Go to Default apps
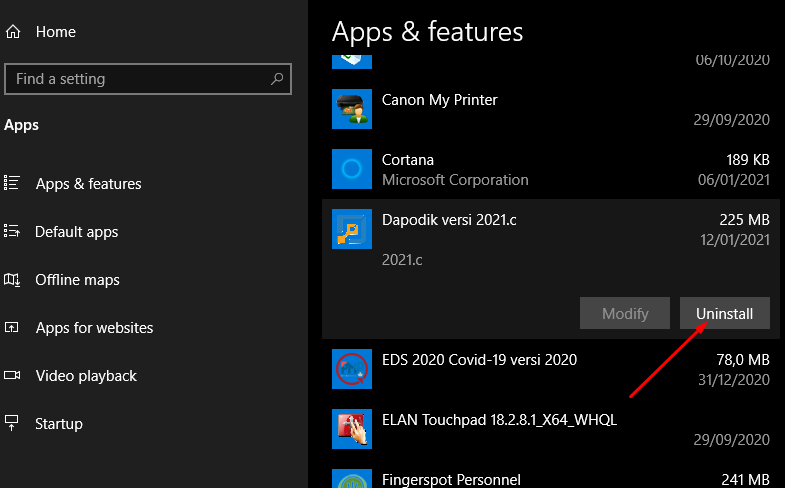Image resolution: width=785 pixels, height=488 pixels. pyautogui.click(x=77, y=232)
